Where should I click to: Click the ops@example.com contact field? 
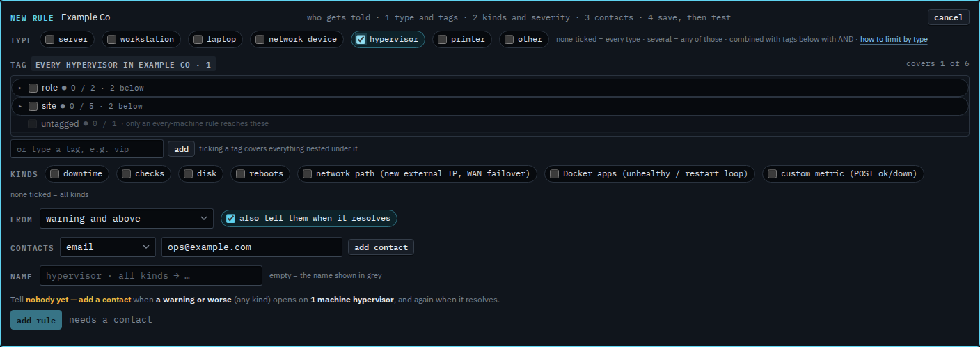252,247
